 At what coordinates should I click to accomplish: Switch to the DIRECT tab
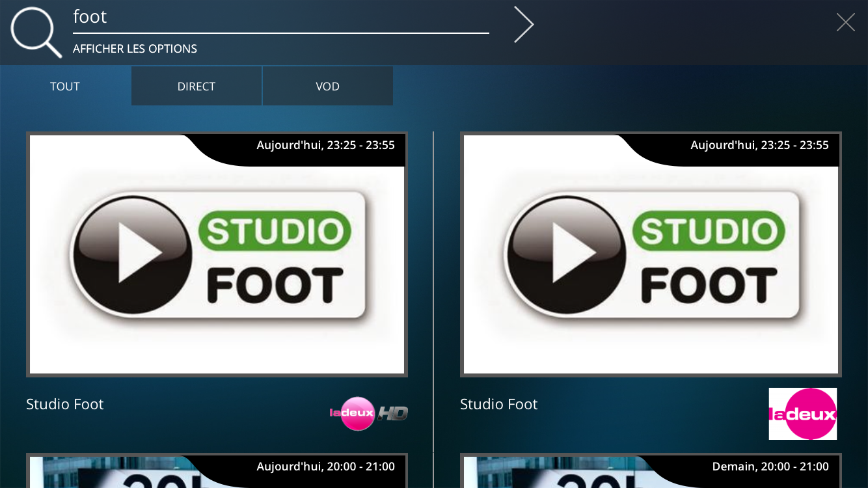[x=197, y=87]
